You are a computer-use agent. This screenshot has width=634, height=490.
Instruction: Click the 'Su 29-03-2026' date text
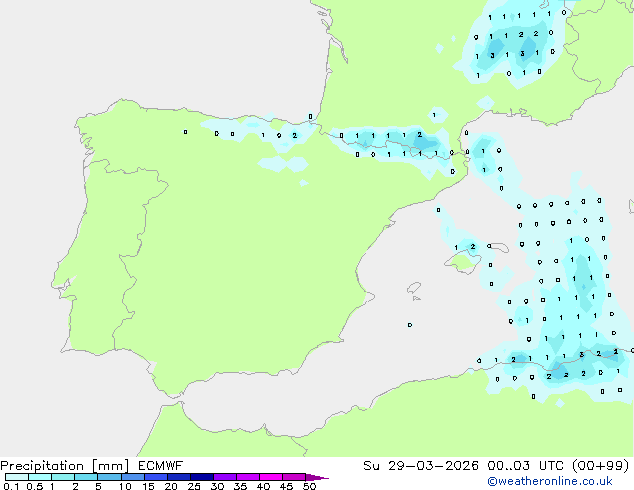pyautogui.click(x=421, y=466)
